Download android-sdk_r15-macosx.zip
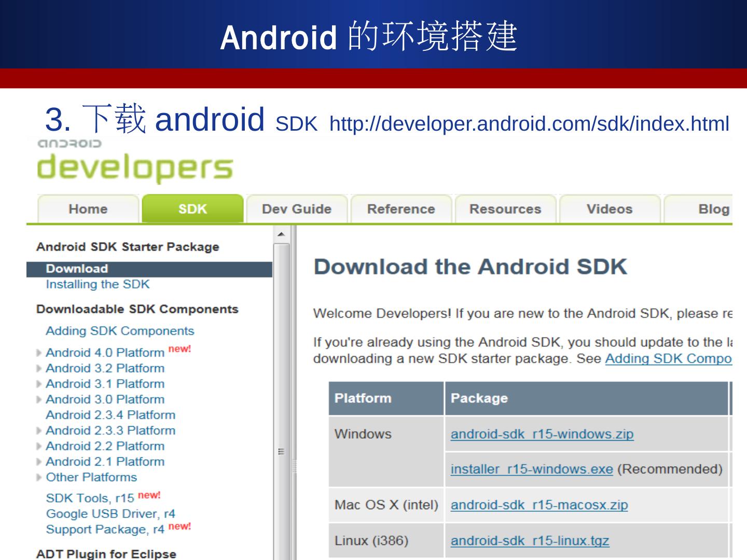This screenshot has height=560, width=747. [539, 505]
